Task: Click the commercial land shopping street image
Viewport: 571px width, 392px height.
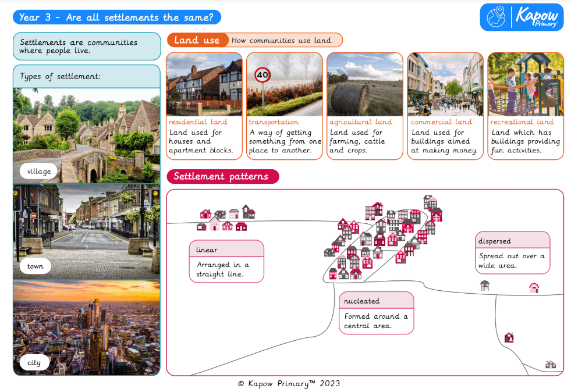Action: pos(445,84)
